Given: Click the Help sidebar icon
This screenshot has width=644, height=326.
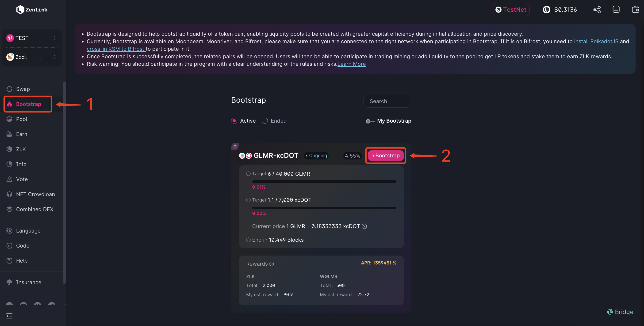Looking at the screenshot, I should point(9,260).
